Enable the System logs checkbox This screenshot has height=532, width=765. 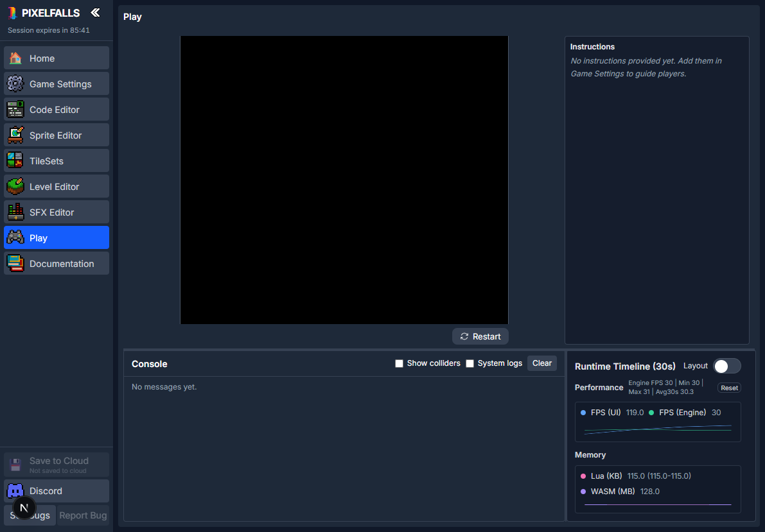tap(470, 363)
